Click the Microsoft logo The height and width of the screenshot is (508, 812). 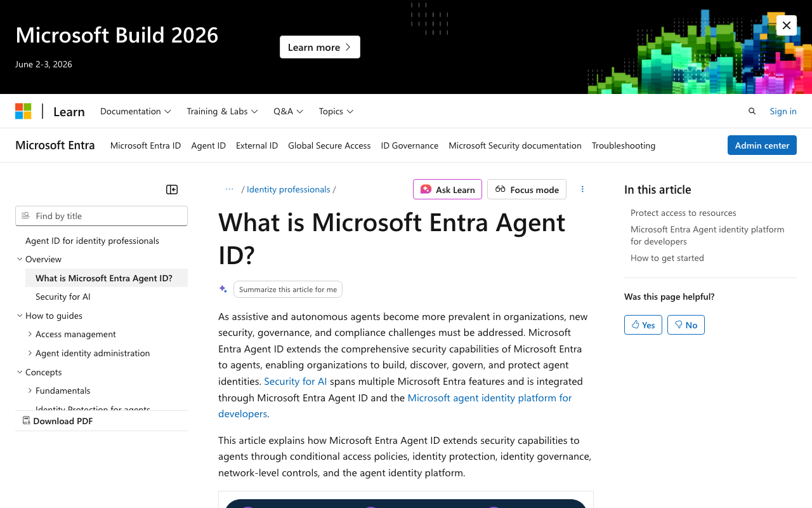(23, 111)
